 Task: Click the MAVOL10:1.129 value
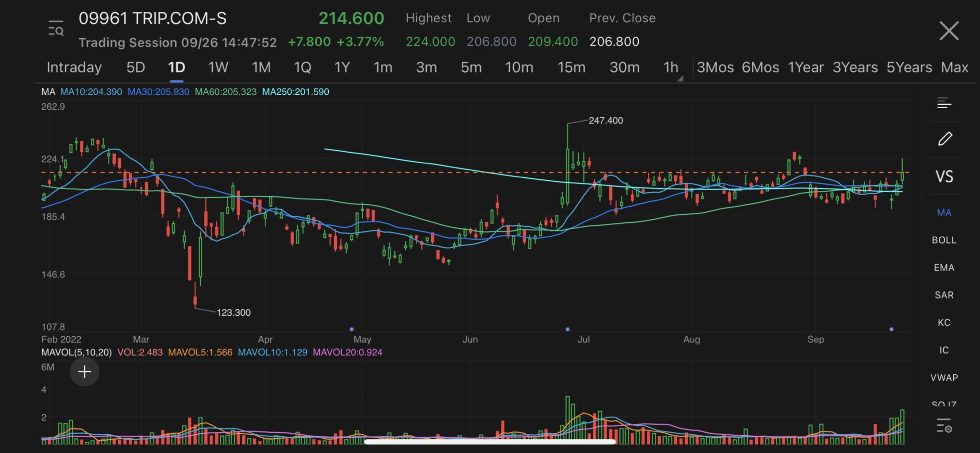(272, 353)
